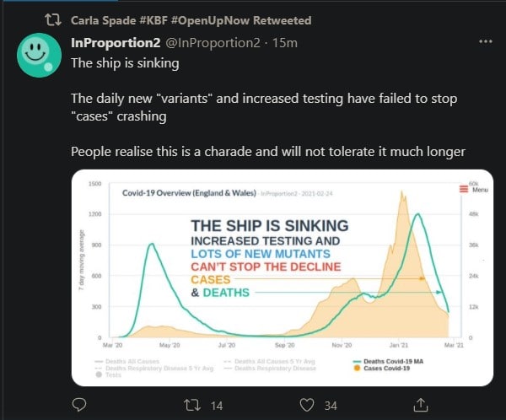Expand the embedded Covid-19 Overview chart image
The width and height of the screenshot is (506, 420).
click(283, 277)
